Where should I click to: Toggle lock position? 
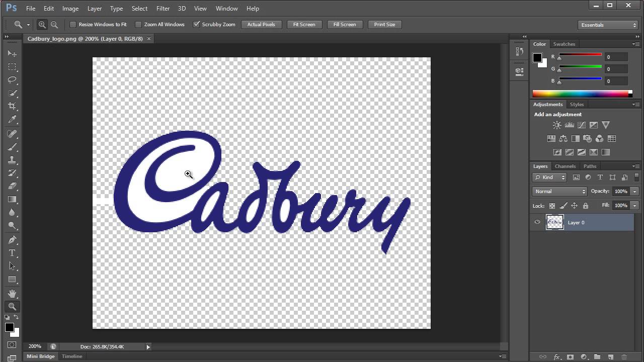(574, 206)
